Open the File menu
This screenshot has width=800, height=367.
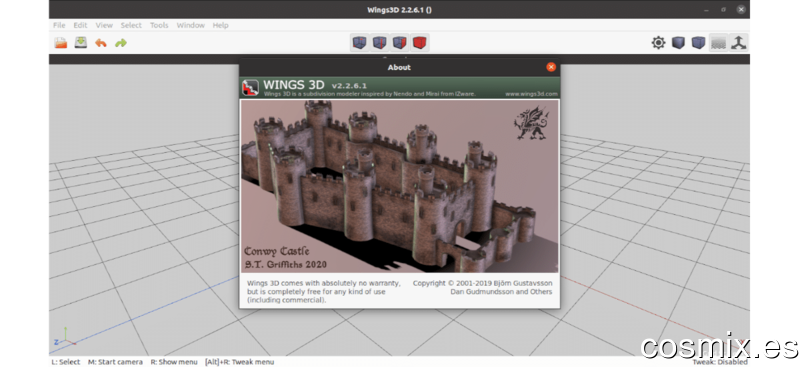[59, 25]
